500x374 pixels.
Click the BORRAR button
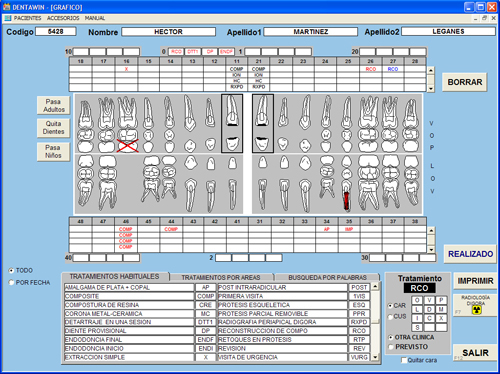click(x=465, y=82)
